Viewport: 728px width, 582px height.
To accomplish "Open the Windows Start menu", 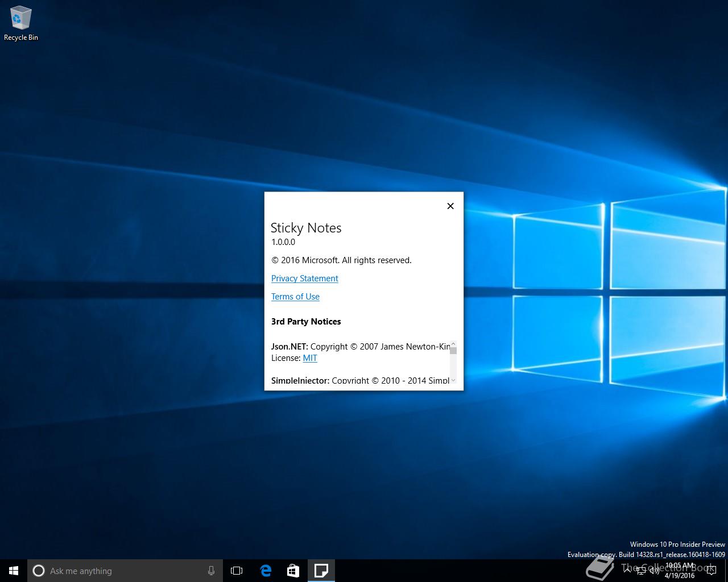I will point(14,571).
